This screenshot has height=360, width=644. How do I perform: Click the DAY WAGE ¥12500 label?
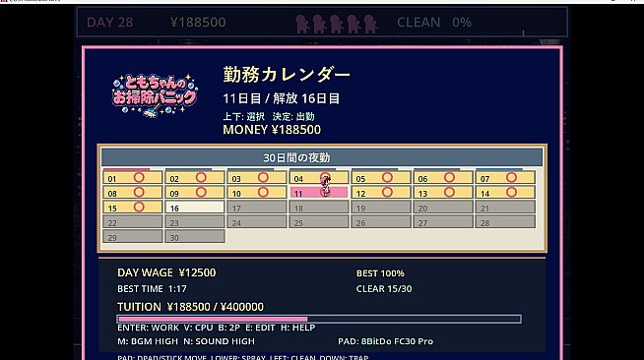[x=166, y=272]
